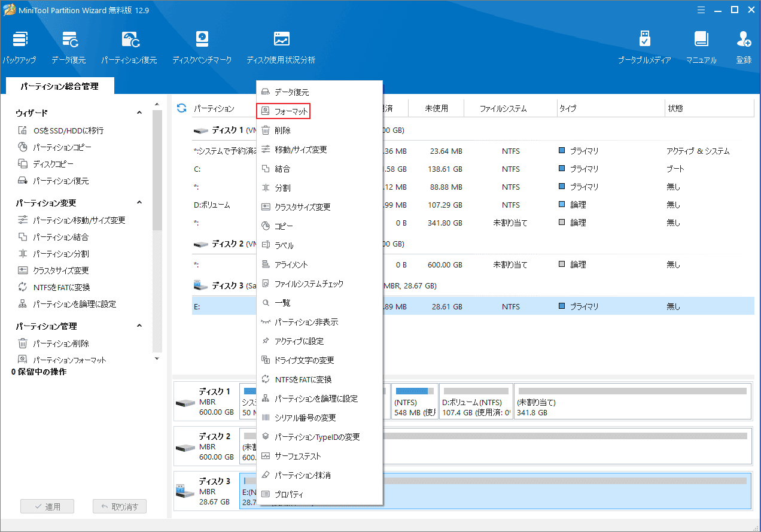Collapse the パーティション変更 section
Viewport: 761px width, 532px height.
pyautogui.click(x=139, y=203)
